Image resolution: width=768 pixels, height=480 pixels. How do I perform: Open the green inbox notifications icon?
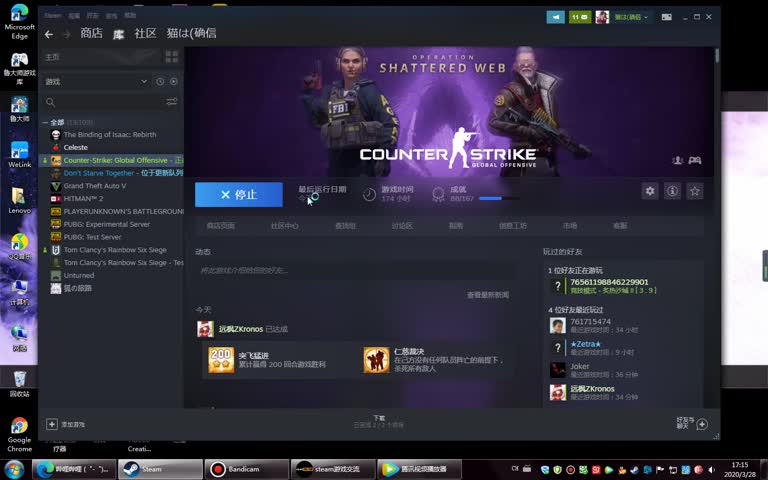[580, 17]
